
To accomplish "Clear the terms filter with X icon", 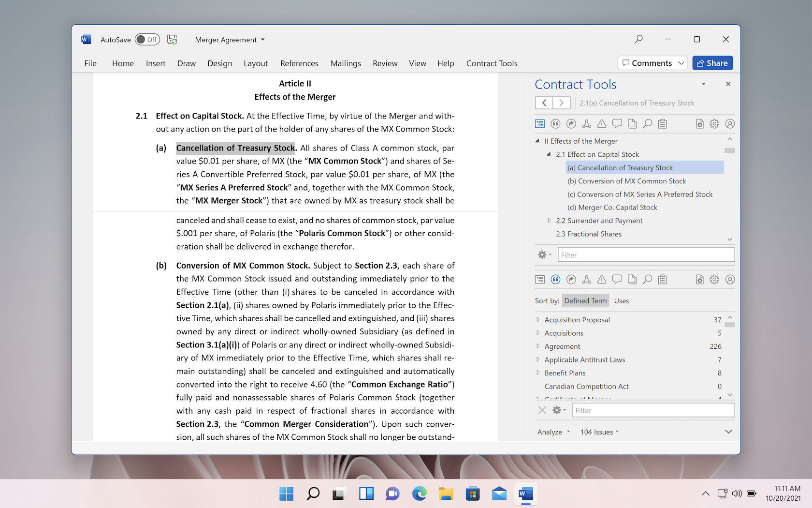I will (542, 410).
